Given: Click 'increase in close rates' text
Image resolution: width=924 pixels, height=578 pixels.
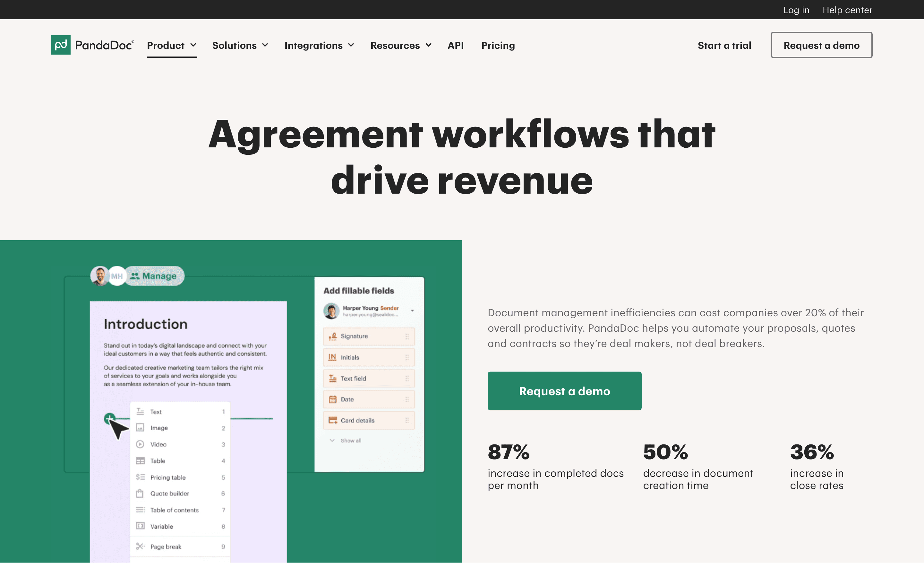Looking at the screenshot, I should [817, 479].
